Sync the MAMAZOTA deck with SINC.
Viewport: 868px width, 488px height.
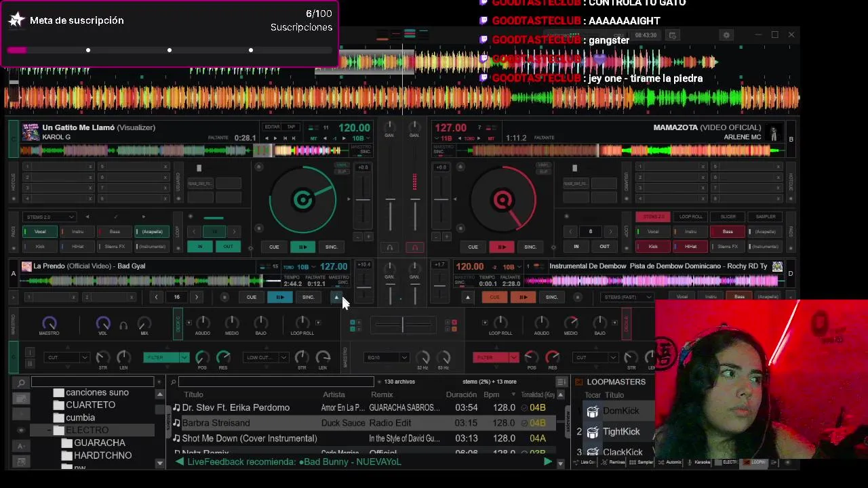tap(530, 247)
